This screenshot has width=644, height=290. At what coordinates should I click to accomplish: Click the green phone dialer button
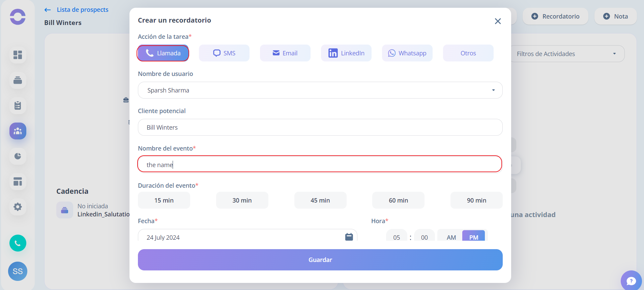click(x=18, y=243)
